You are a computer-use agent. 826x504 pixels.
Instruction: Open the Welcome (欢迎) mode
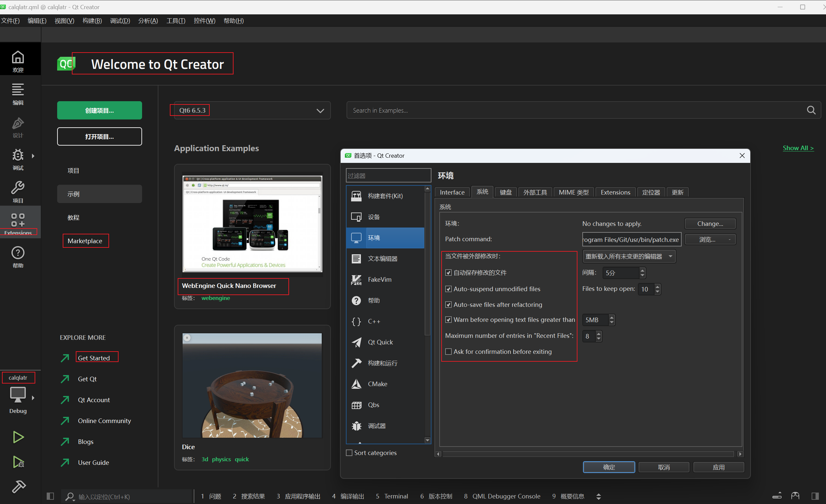pos(18,61)
